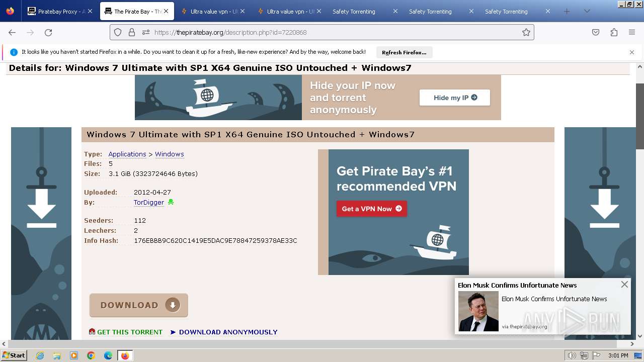Open the taskbar clock showing 3:01 PM

pyautogui.click(x=618, y=355)
